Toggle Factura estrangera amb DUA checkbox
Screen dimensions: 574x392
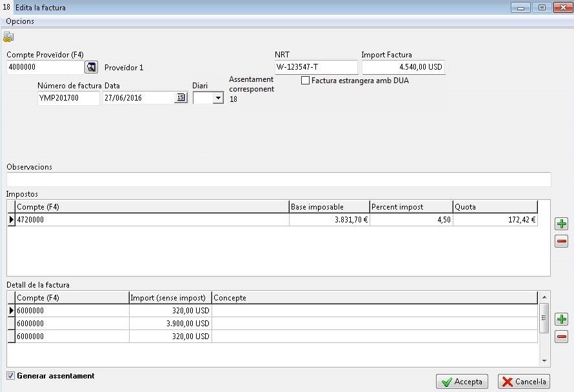click(305, 81)
